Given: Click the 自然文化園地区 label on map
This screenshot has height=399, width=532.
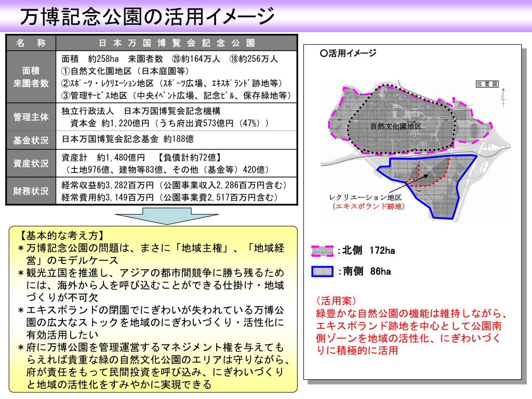Looking at the screenshot, I should [x=396, y=127].
